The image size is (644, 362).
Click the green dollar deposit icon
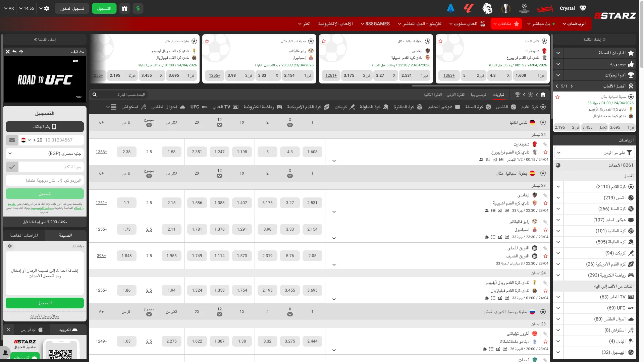(x=138, y=8)
